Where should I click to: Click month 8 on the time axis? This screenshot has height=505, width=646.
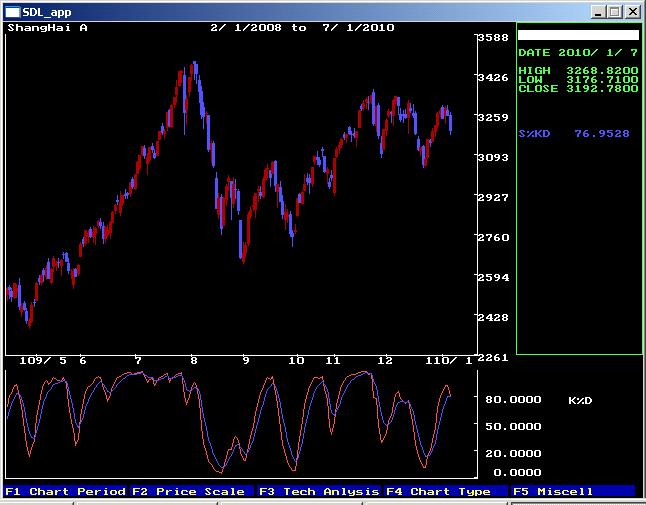point(194,361)
